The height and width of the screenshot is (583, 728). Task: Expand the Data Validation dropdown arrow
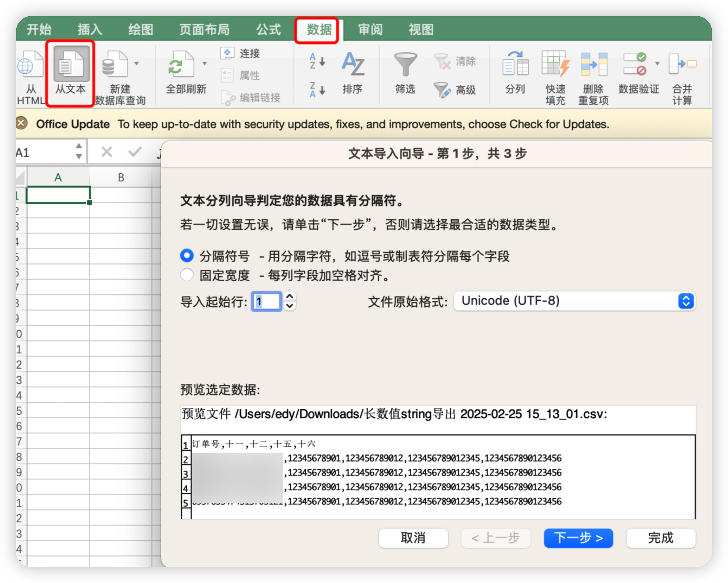657,63
